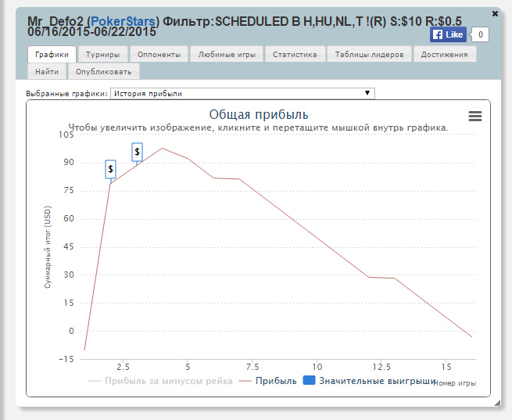Open the Оппоненты tab

(159, 54)
